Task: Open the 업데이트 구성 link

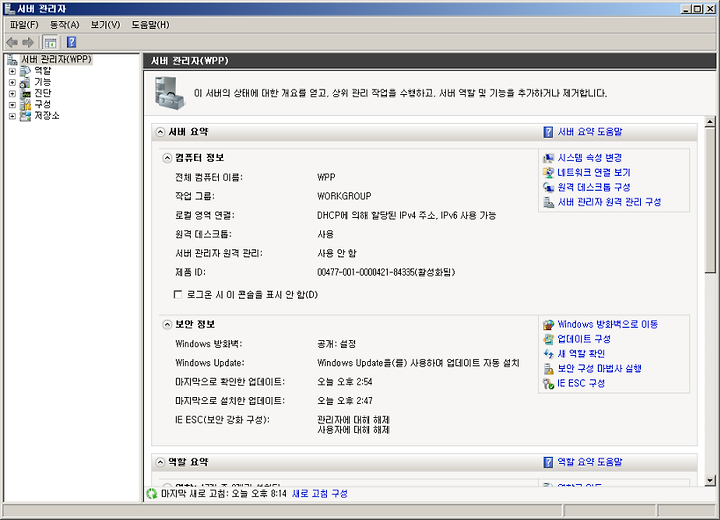Action: 584,339
